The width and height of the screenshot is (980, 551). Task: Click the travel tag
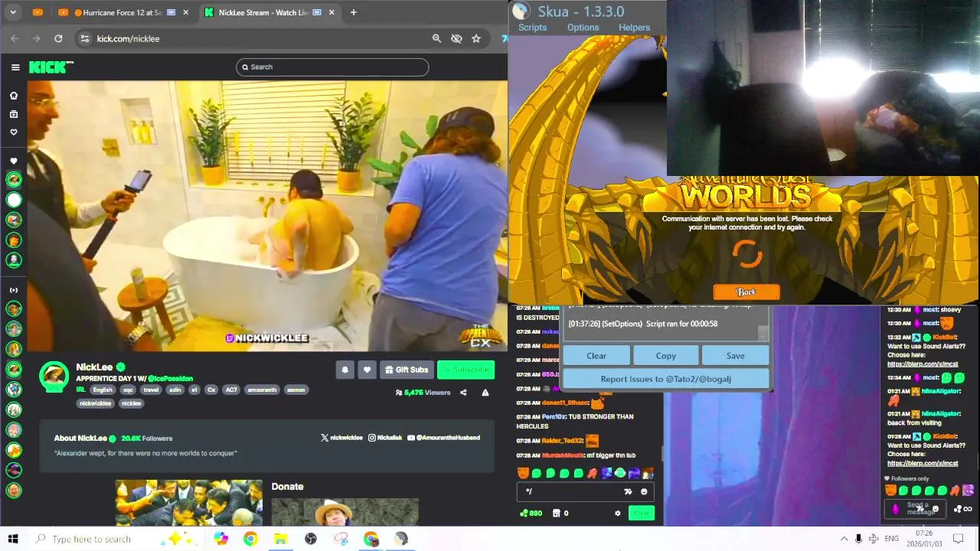tap(151, 390)
